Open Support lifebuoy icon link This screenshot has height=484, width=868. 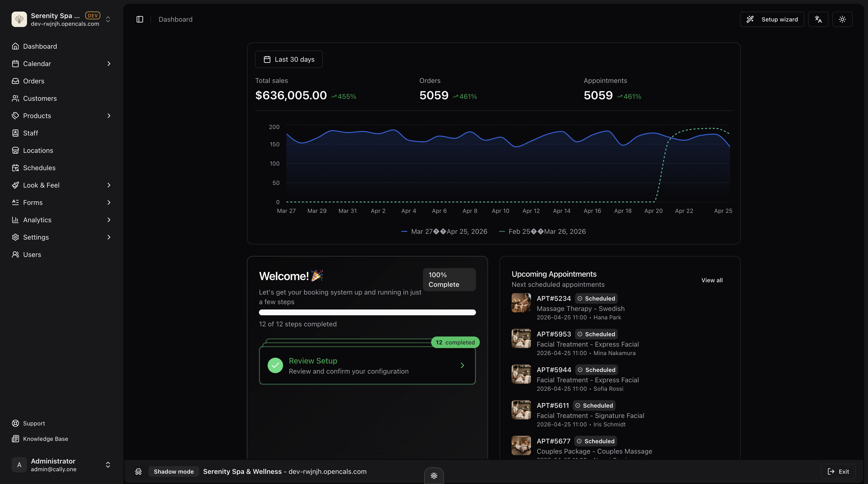click(x=15, y=423)
